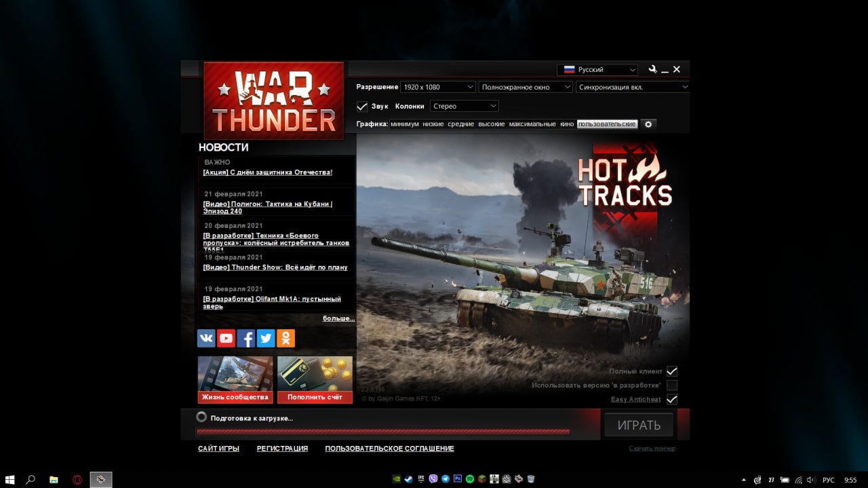Open the Синхронизация вкл. dropdown
This screenshot has height=488, width=868.
tap(633, 87)
